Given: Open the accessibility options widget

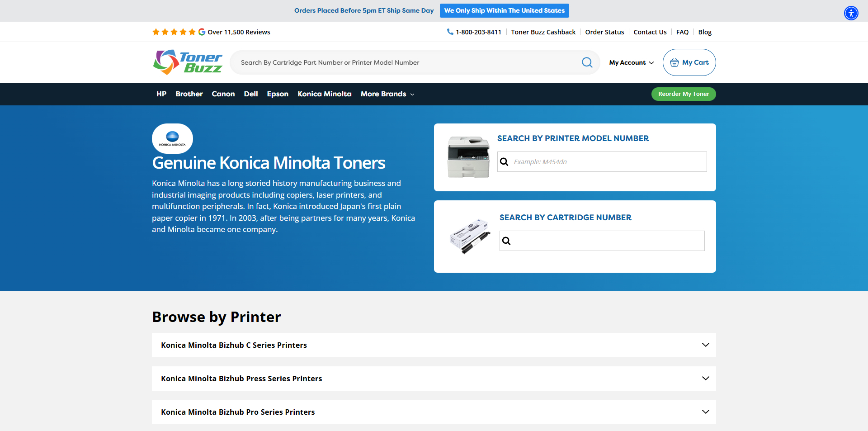Looking at the screenshot, I should 851,13.
